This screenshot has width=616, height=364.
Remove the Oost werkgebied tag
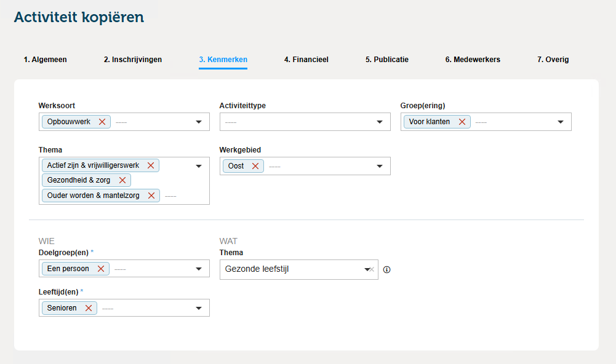[x=255, y=166]
